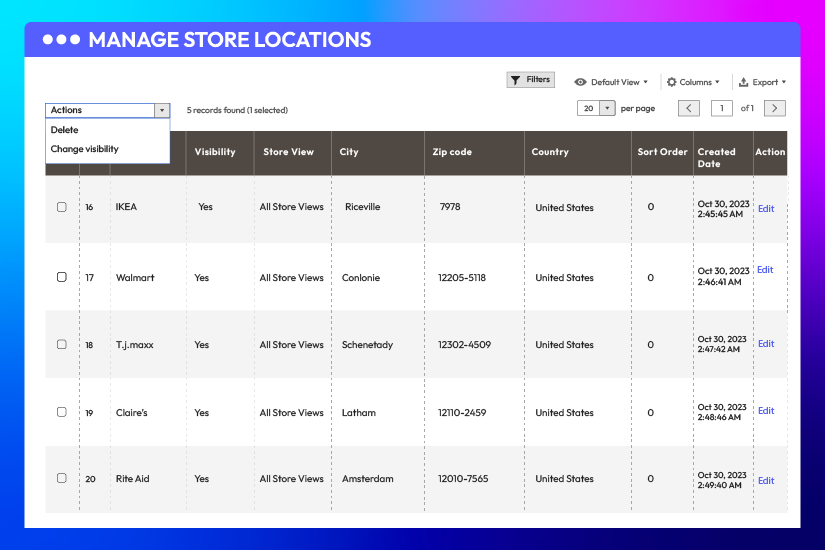Click the Riceville city cell
The height and width of the screenshot is (550, 825).
363,207
